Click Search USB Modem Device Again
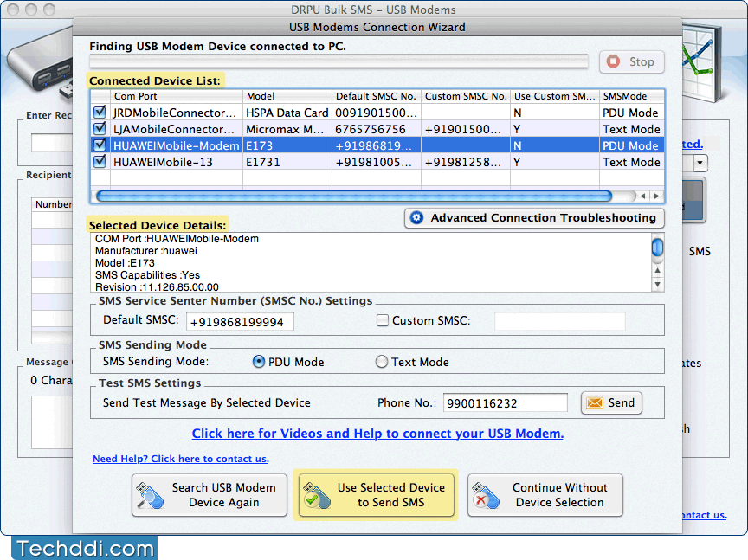The width and height of the screenshot is (748, 560). tap(210, 495)
